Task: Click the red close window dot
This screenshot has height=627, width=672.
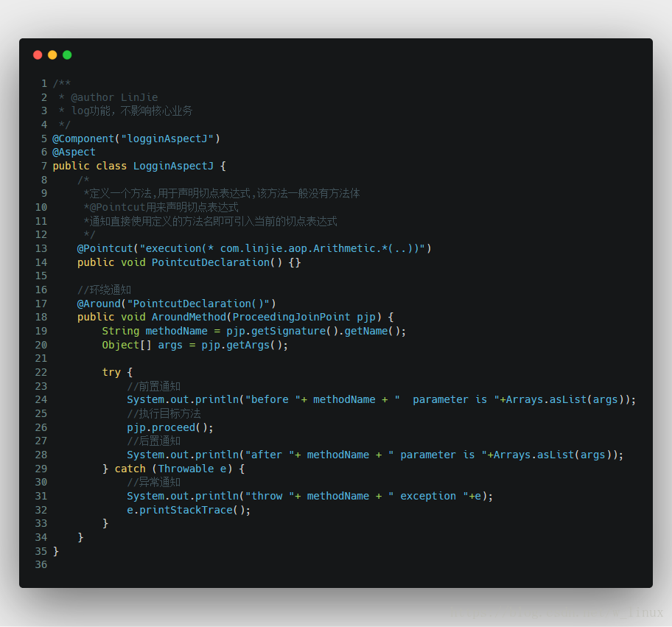Action: coord(38,55)
